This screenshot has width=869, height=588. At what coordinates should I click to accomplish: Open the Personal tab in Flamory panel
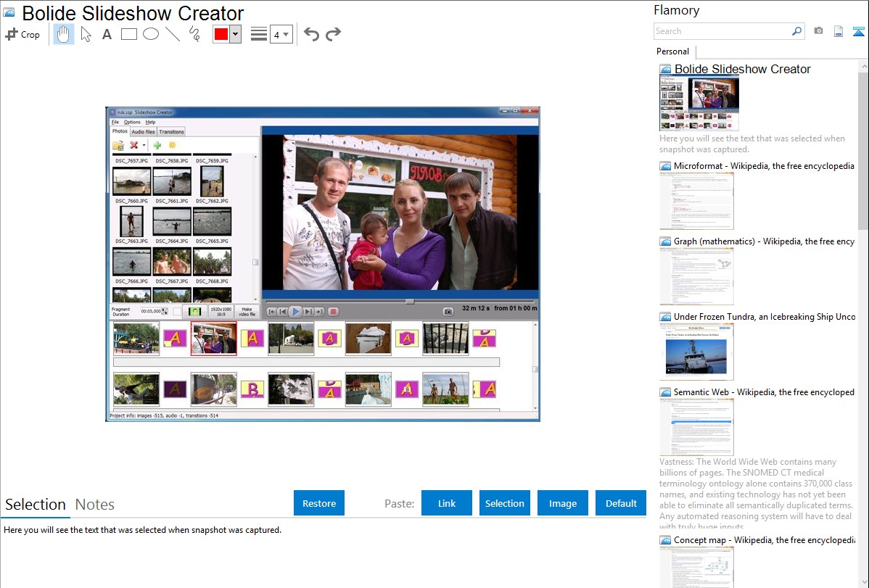672,51
